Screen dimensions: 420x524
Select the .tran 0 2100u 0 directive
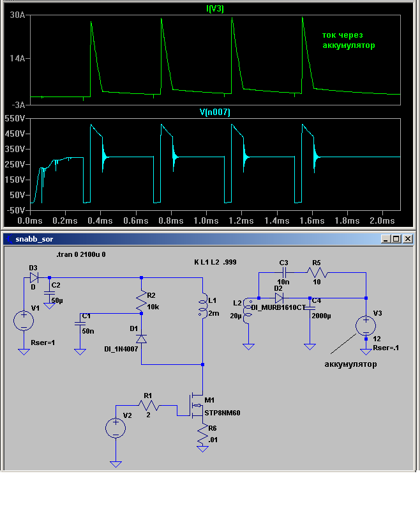point(81,254)
